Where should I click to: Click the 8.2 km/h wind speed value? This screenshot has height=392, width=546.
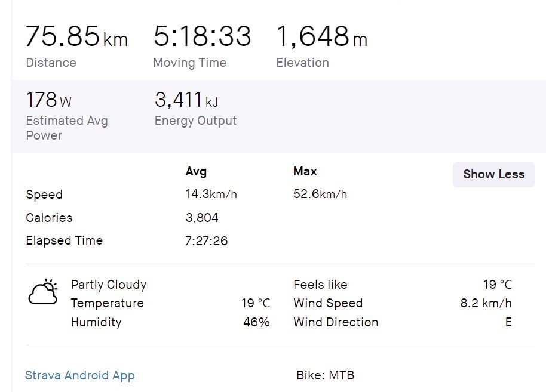point(486,303)
